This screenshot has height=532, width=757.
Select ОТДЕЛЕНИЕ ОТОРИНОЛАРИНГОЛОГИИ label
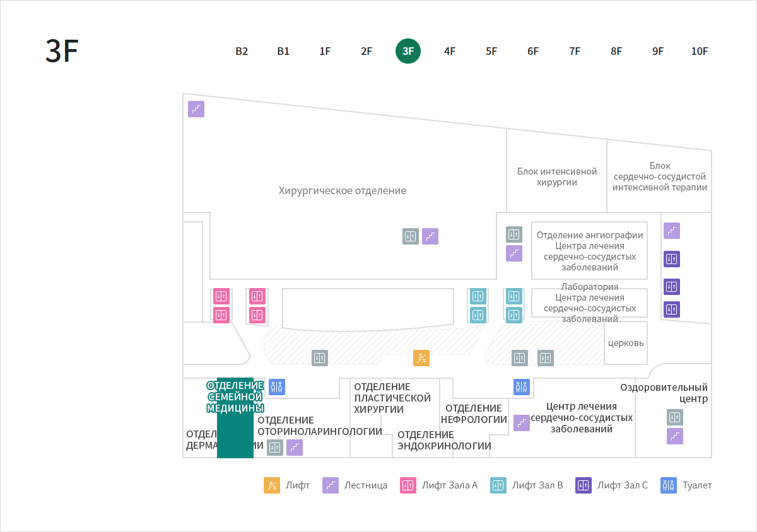tap(320, 425)
